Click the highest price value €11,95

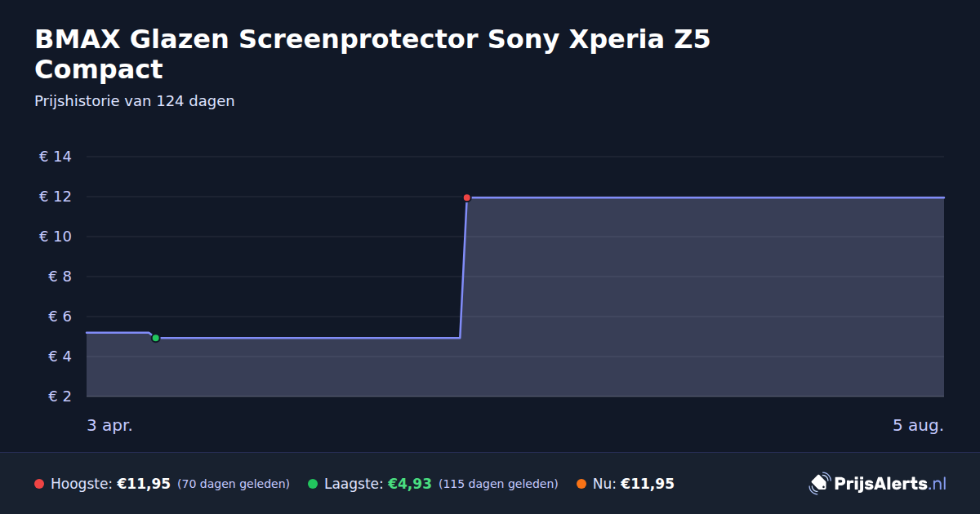(144, 484)
